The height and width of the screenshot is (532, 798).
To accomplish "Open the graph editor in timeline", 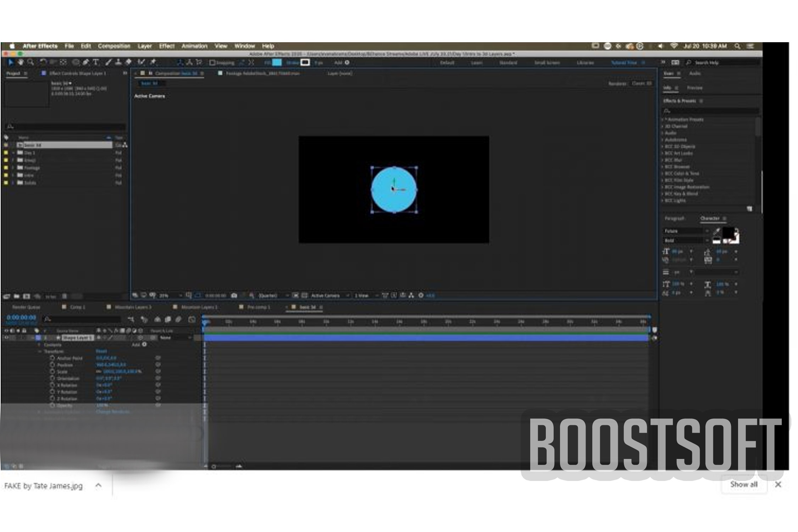I will coord(192,320).
